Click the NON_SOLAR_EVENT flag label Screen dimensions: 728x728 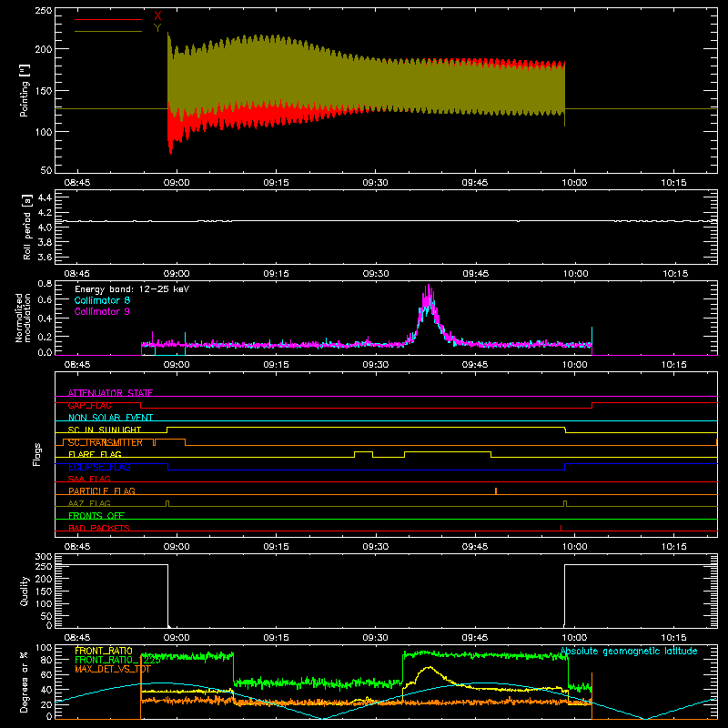tap(110, 418)
